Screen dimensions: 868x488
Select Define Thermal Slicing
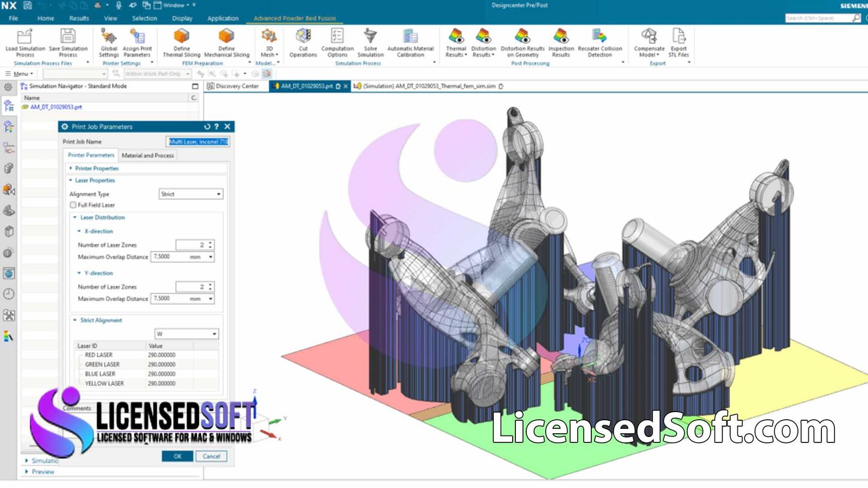point(181,43)
